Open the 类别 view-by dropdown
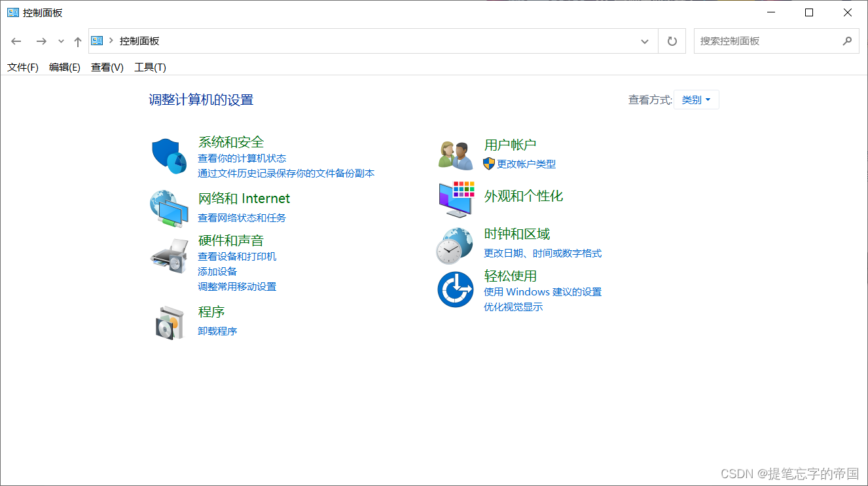Image resolution: width=868 pixels, height=486 pixels. click(x=696, y=100)
